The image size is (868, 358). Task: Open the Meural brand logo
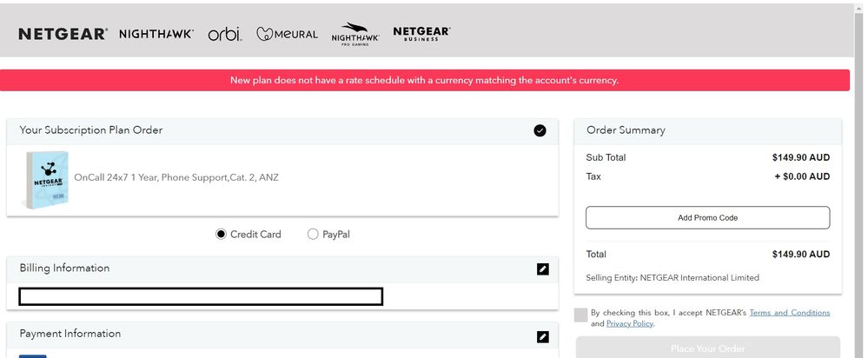[x=287, y=34]
